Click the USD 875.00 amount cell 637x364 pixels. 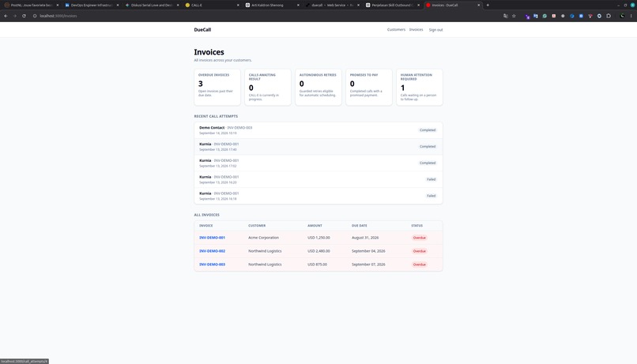tap(317, 265)
